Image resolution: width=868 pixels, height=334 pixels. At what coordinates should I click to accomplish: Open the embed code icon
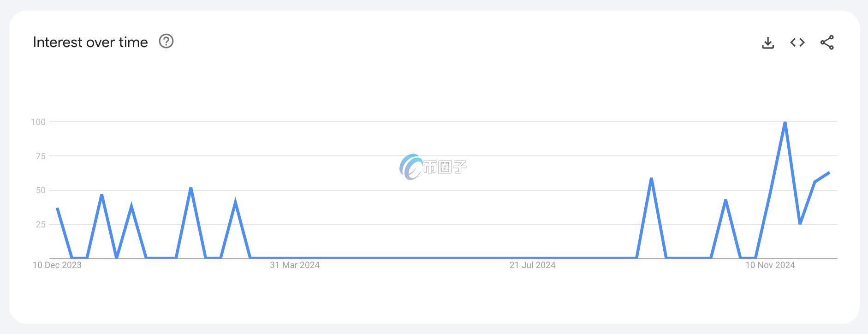click(797, 42)
